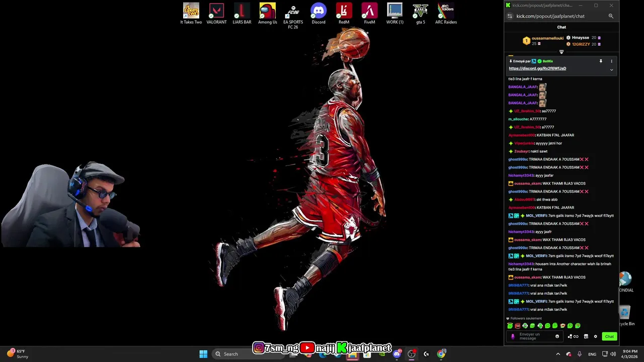Open the Discord desktop shortcut
The height and width of the screenshot is (362, 644).
pyautogui.click(x=318, y=14)
